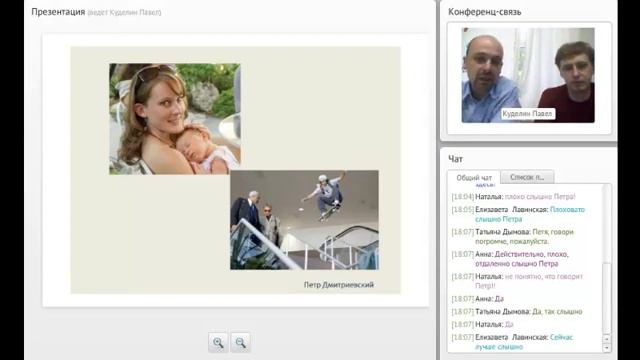This screenshot has height=360, width=640.
Task: Select Наталья message 'не понятно, что говорит'
Action: point(518,281)
